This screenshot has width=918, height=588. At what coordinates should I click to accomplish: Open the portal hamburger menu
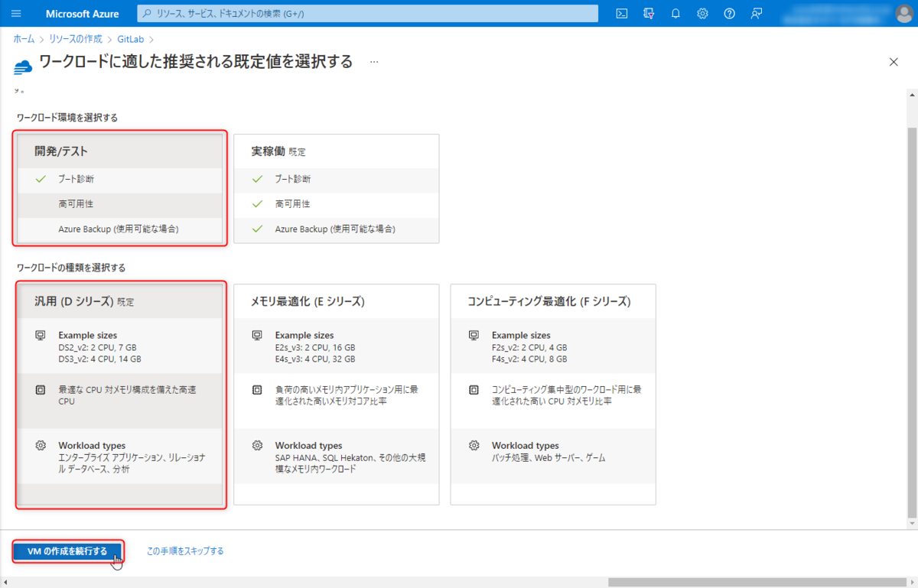pos(17,13)
